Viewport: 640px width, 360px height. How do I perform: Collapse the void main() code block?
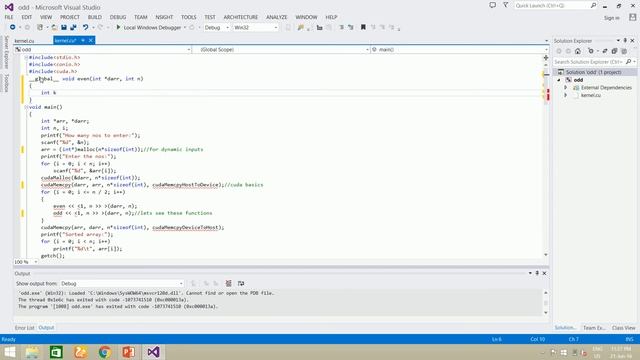[x=26, y=107]
